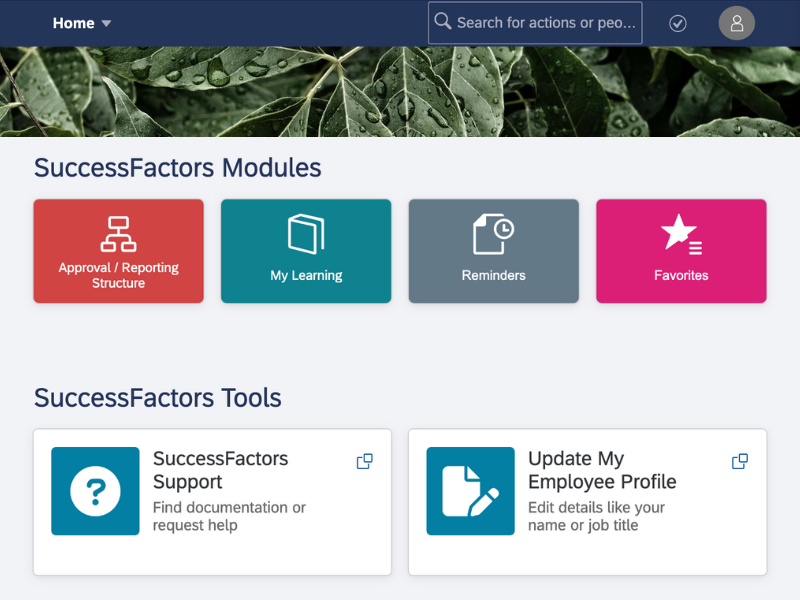The image size is (800, 600).
Task: Click the org chart icon on the red tile
Action: (x=118, y=234)
